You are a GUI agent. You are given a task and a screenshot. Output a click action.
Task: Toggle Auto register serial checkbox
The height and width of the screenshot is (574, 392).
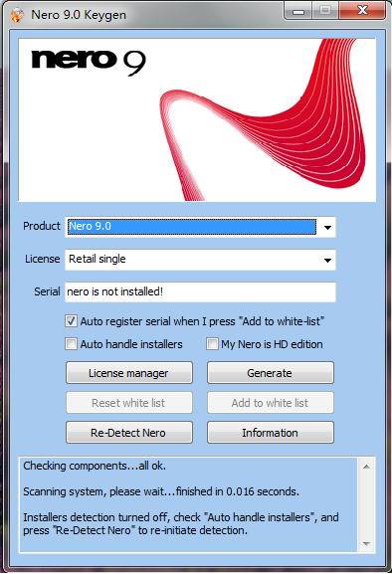pos(71,321)
